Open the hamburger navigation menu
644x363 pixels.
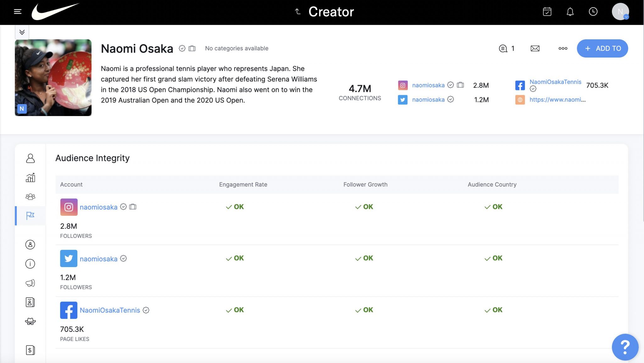[18, 11]
